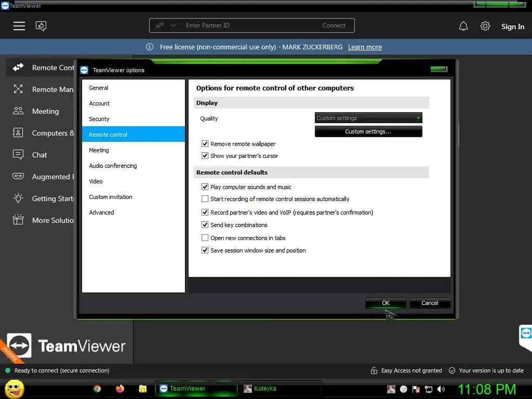Click the Remote Management sidebar icon

[18, 89]
